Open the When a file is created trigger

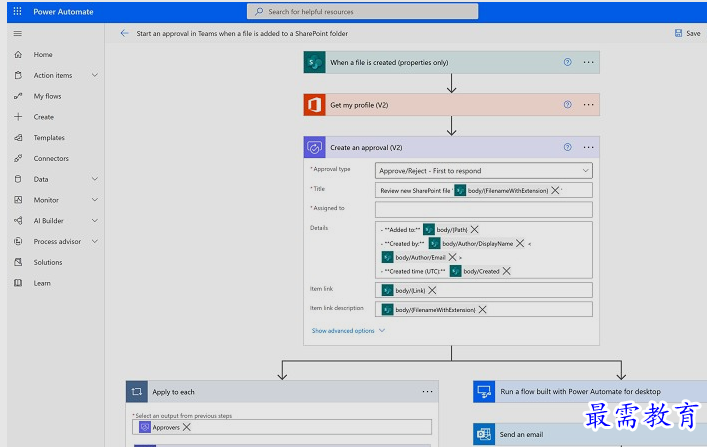[451, 62]
